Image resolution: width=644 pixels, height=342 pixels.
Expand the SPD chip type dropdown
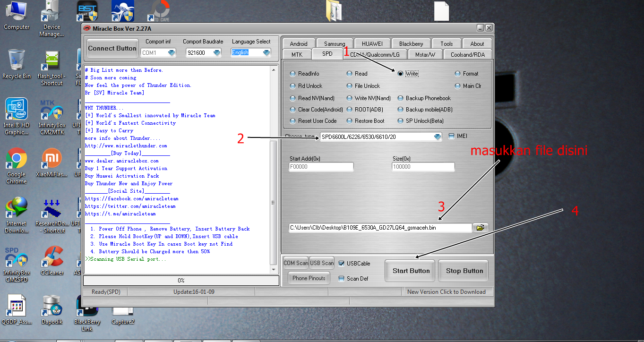coord(438,137)
